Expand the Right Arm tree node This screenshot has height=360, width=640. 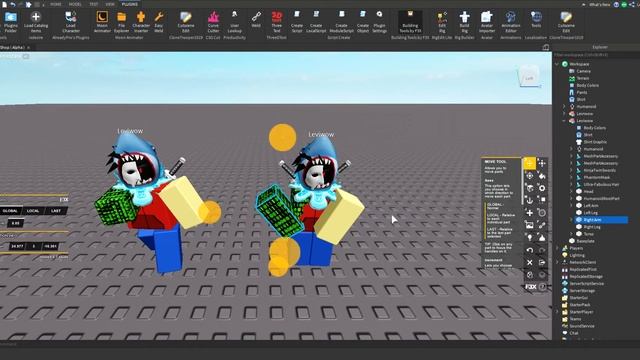(571, 220)
